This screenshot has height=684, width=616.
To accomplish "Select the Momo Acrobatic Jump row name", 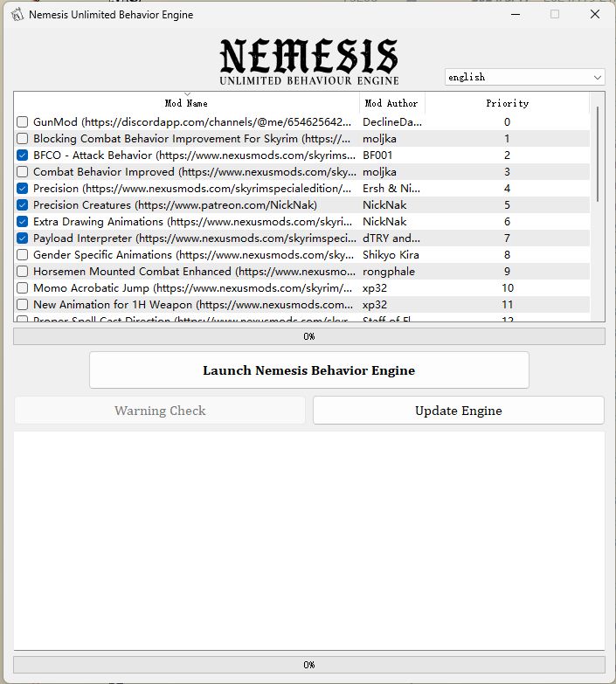I will 192,287.
